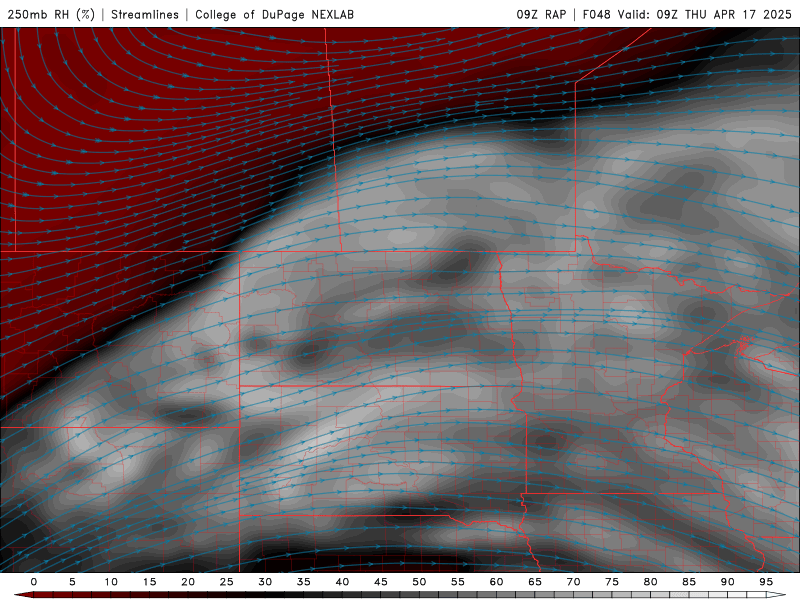
Task: Click the colorbar label "90"
Action: click(x=727, y=582)
